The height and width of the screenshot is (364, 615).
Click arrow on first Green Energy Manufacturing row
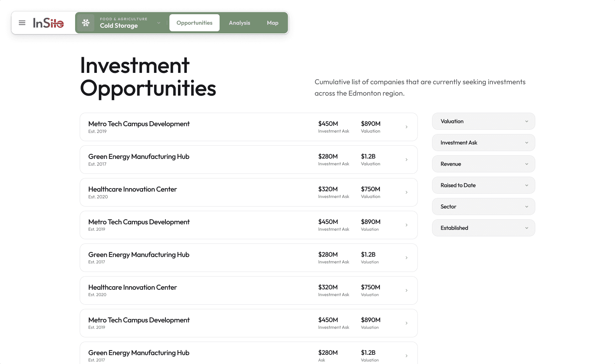click(406, 160)
